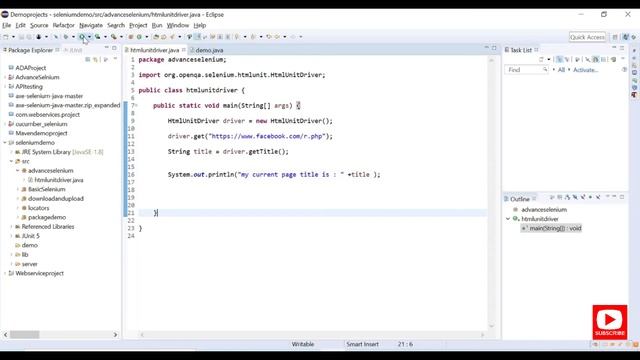Click the Save All toolbar icon
This screenshot has height=360, width=640.
[29, 37]
